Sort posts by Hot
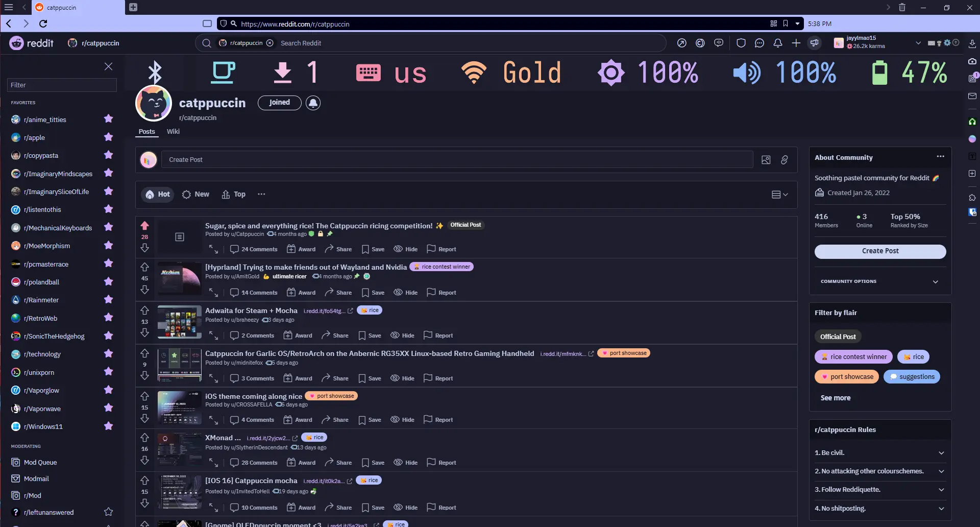The height and width of the screenshot is (527, 980). (158, 195)
